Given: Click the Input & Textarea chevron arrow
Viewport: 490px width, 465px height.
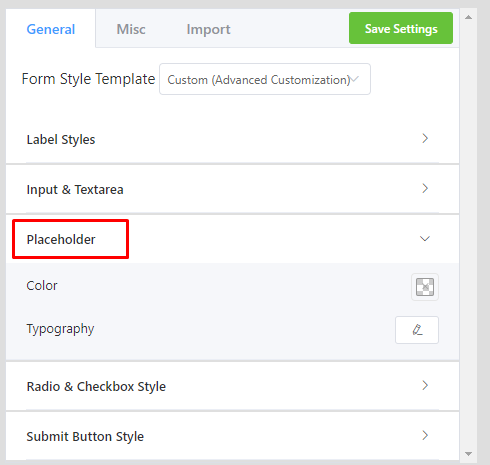Looking at the screenshot, I should tap(425, 188).
